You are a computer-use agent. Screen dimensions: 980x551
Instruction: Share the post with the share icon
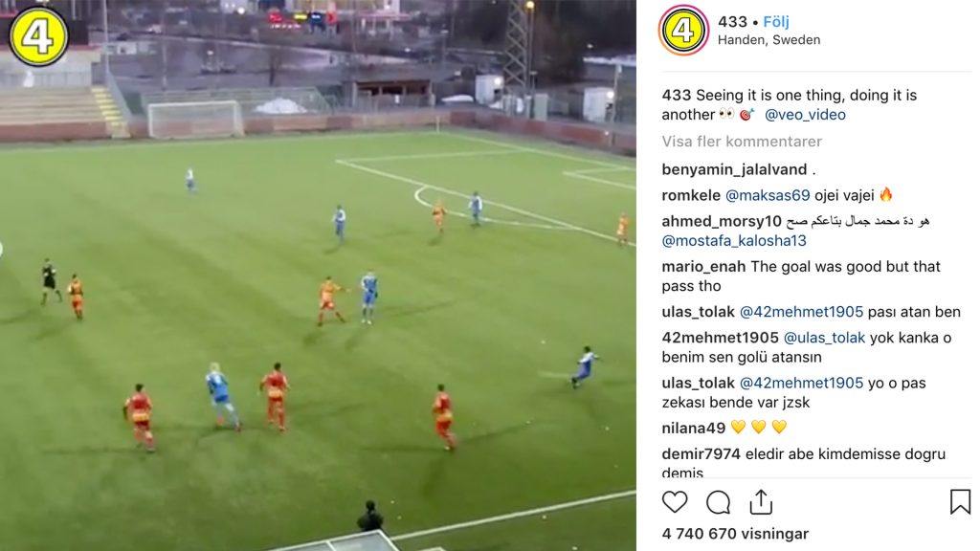[761, 502]
